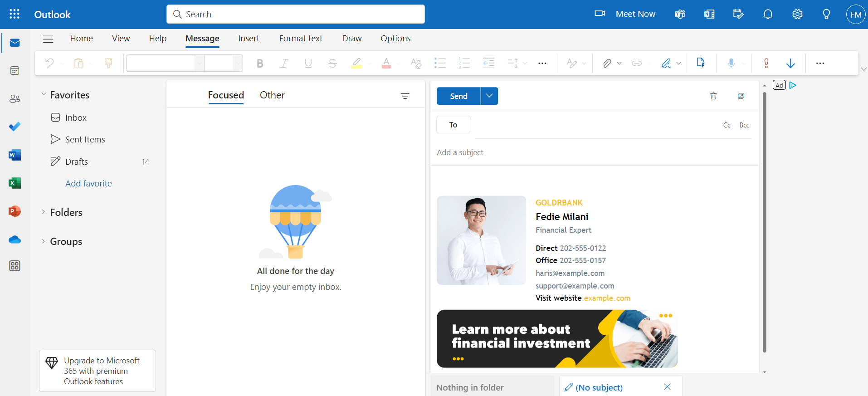Mark message as low importance
The height and width of the screenshot is (396, 868).
click(x=790, y=63)
